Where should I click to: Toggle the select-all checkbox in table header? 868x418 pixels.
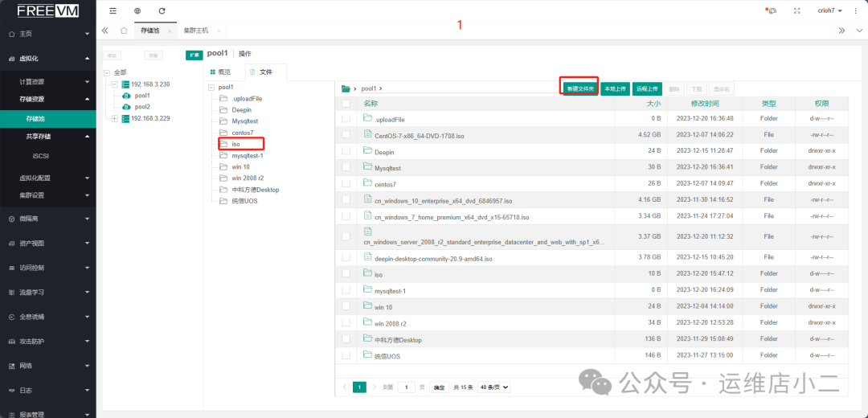(346, 104)
